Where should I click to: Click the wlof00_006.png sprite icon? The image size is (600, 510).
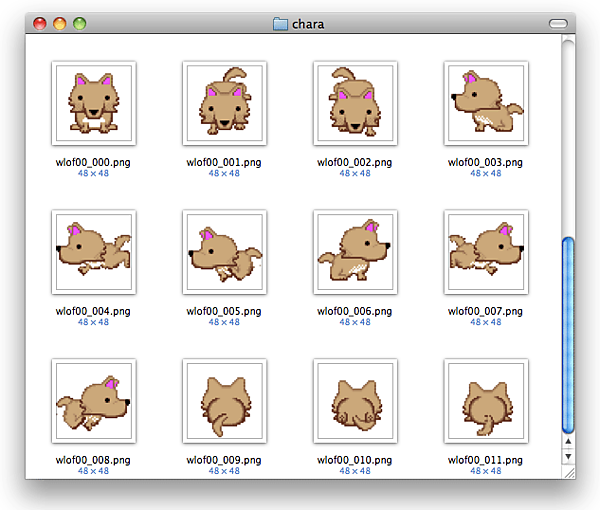(355, 252)
